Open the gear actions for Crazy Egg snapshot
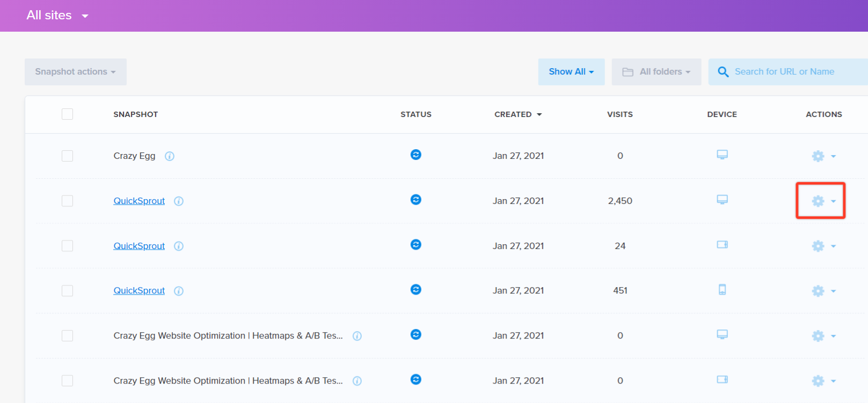This screenshot has width=868, height=403. (x=823, y=156)
